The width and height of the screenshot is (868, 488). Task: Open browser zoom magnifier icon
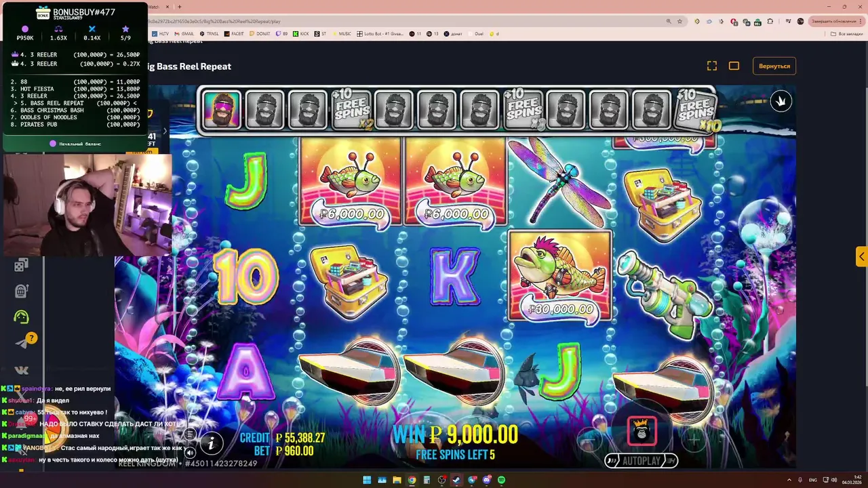point(668,21)
